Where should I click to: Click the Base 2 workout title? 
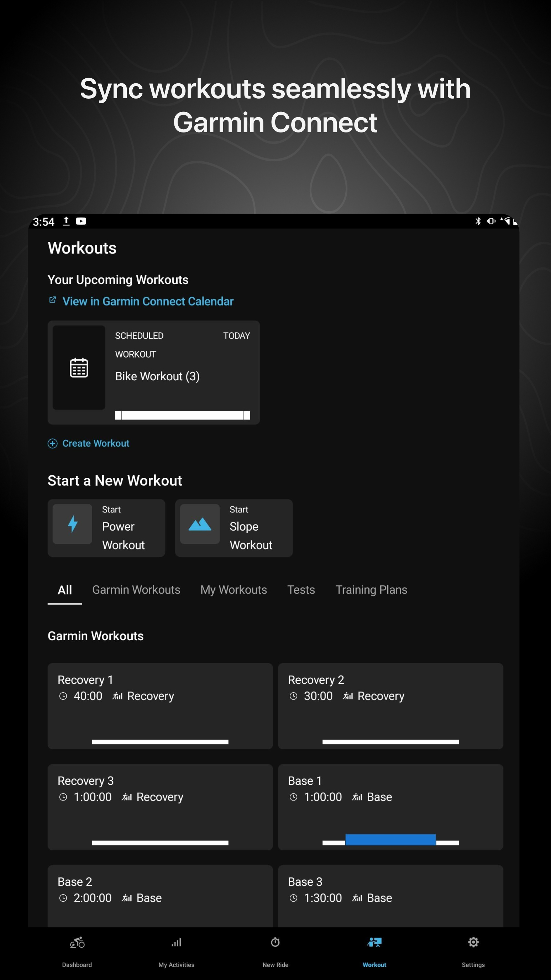(75, 882)
